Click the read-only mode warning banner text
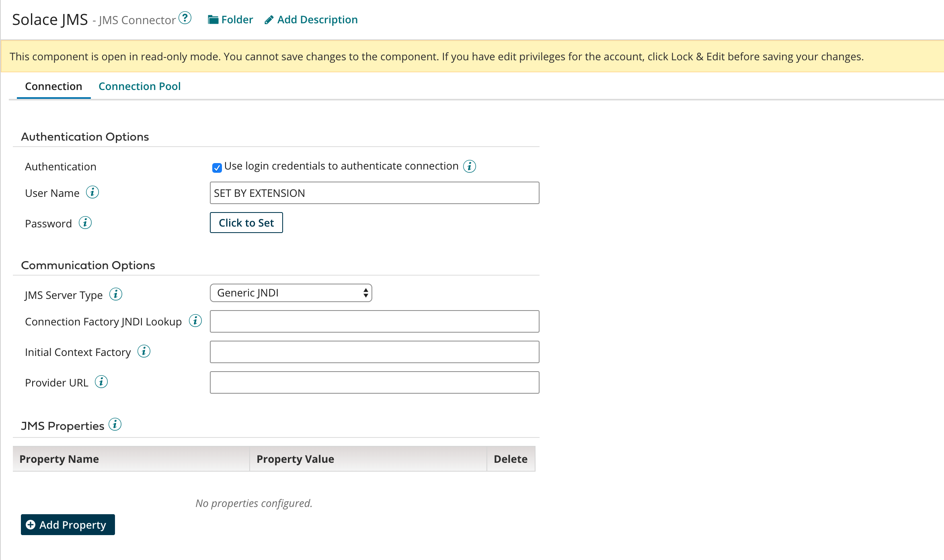The width and height of the screenshot is (944, 560). coord(437,57)
